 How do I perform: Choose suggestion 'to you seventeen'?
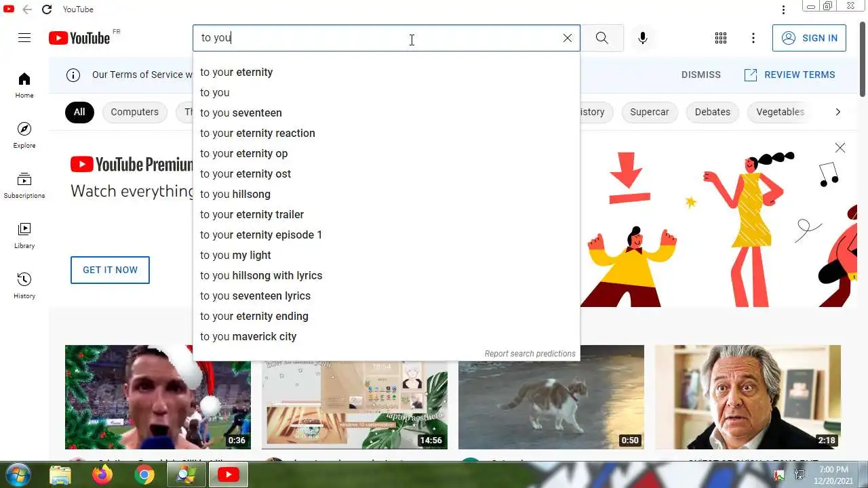click(x=387, y=113)
